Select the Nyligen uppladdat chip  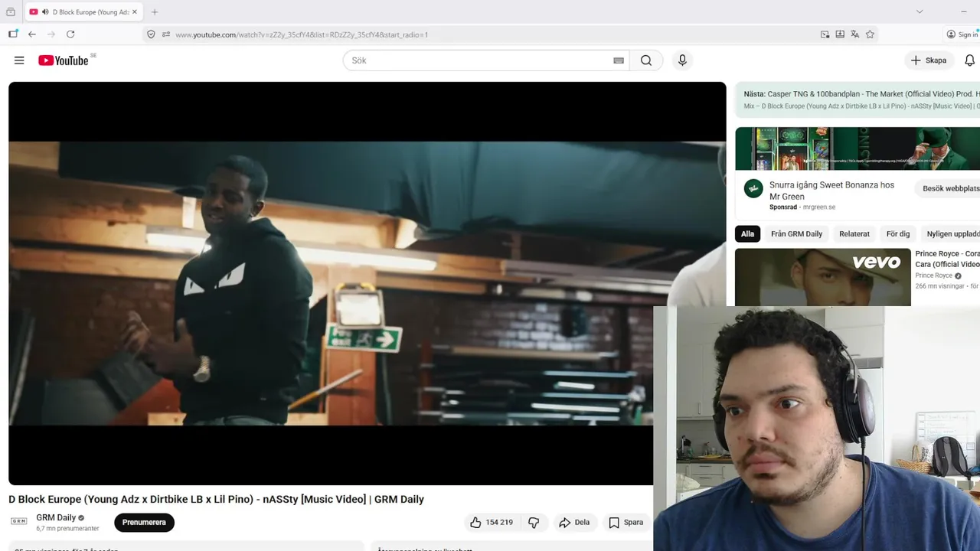[x=952, y=234]
